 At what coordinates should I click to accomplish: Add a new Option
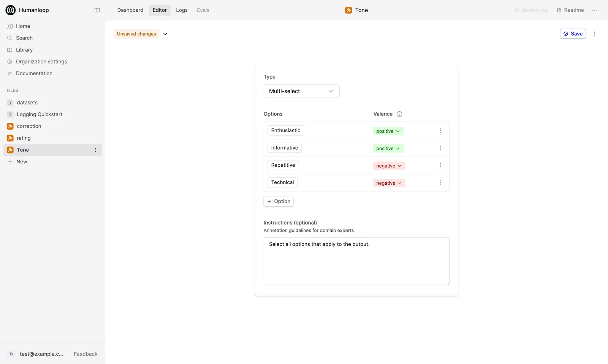[279, 201]
